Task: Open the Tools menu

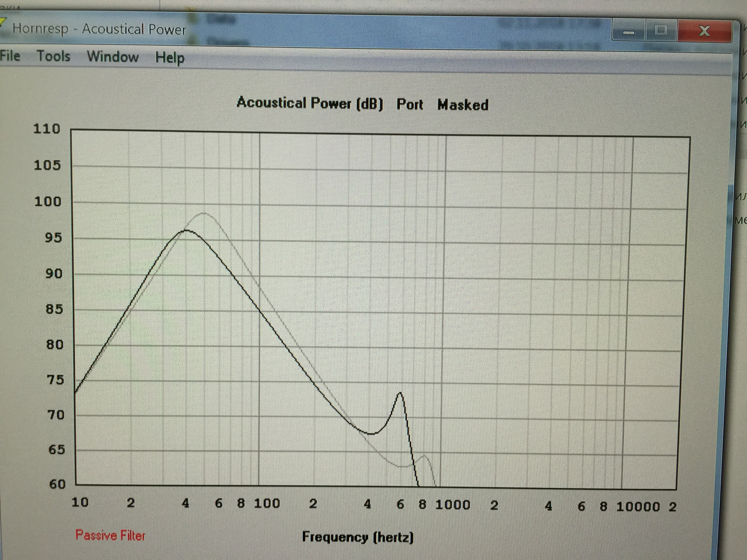Action: (53, 56)
